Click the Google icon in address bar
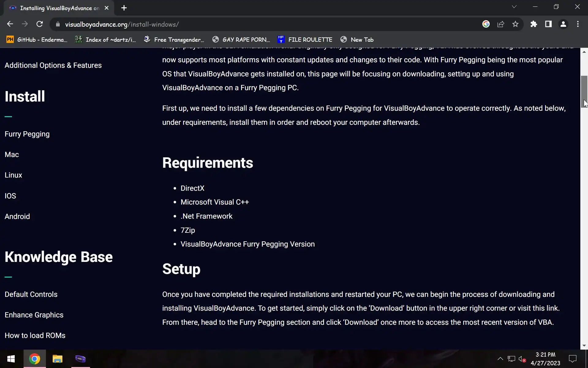This screenshot has width=588, height=368. pos(486,24)
